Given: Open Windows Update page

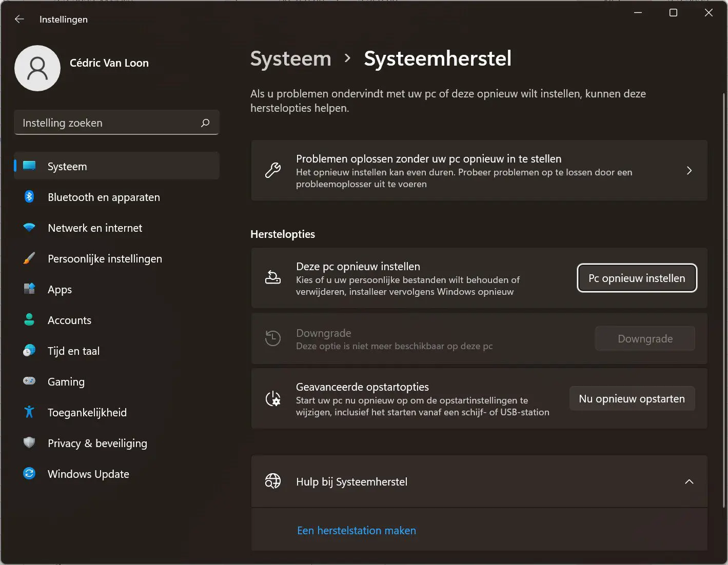Looking at the screenshot, I should tap(117, 474).
